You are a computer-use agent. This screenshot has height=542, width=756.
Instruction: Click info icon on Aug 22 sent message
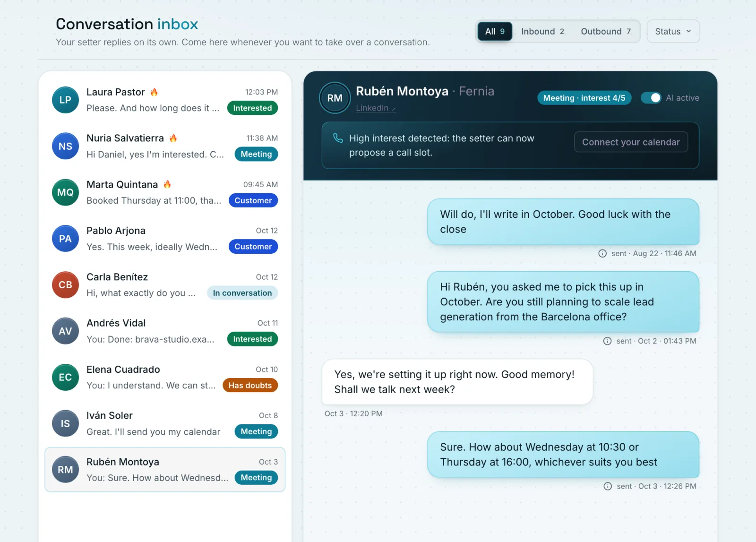pos(602,253)
